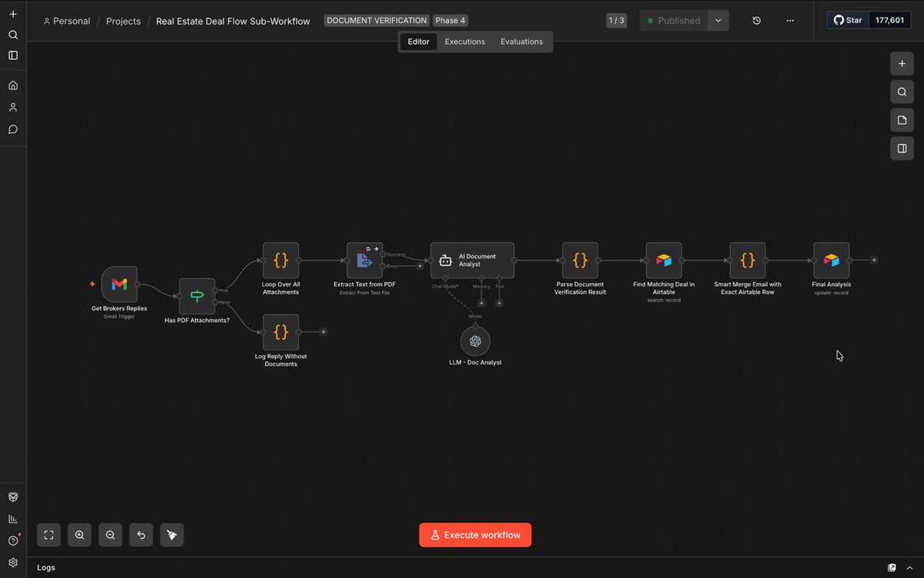Open node search on the canvas right toolbar
The width and height of the screenshot is (924, 578).
pyautogui.click(x=902, y=92)
